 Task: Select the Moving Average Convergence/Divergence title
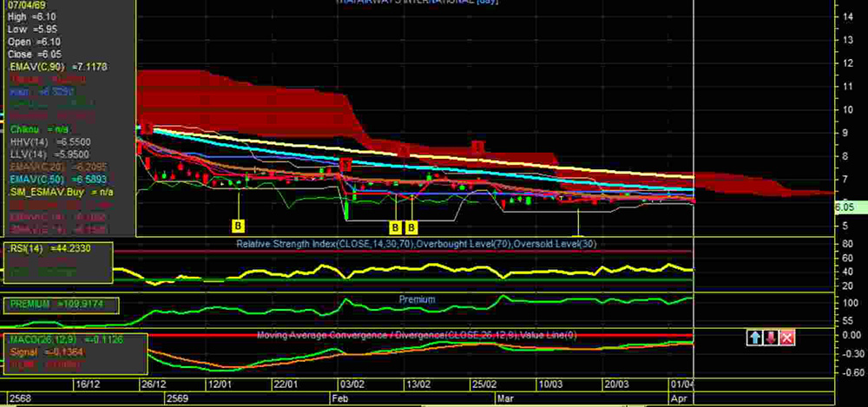tap(417, 335)
